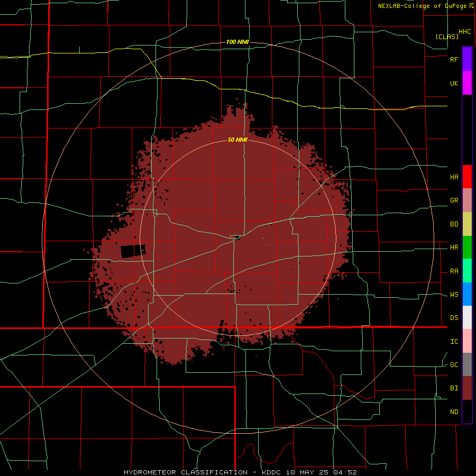Screen dimensions: 476x476
Task: Click the red HA legend swatch
Action: pyautogui.click(x=467, y=177)
